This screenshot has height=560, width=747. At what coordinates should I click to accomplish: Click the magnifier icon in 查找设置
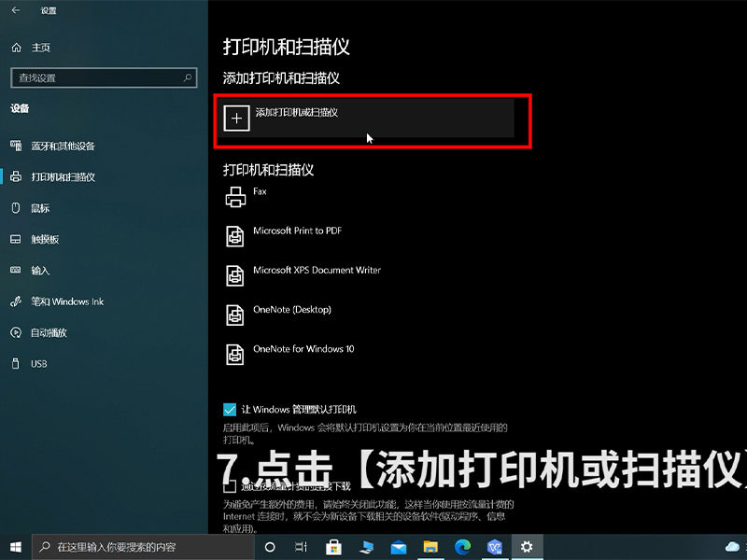(188, 77)
